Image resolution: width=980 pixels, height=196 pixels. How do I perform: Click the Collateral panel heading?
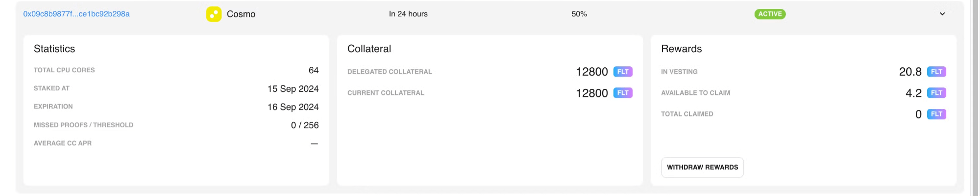369,49
